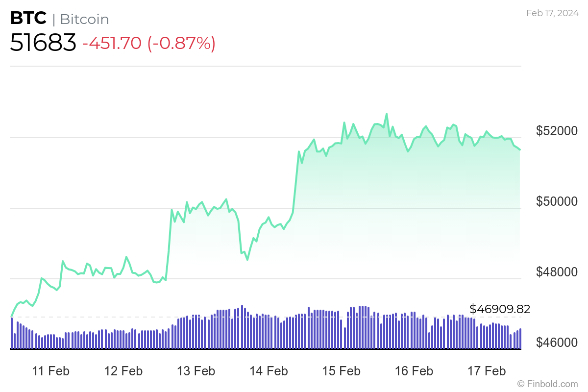
Task: Select the $52000 price axis label
Action: pyautogui.click(x=557, y=131)
